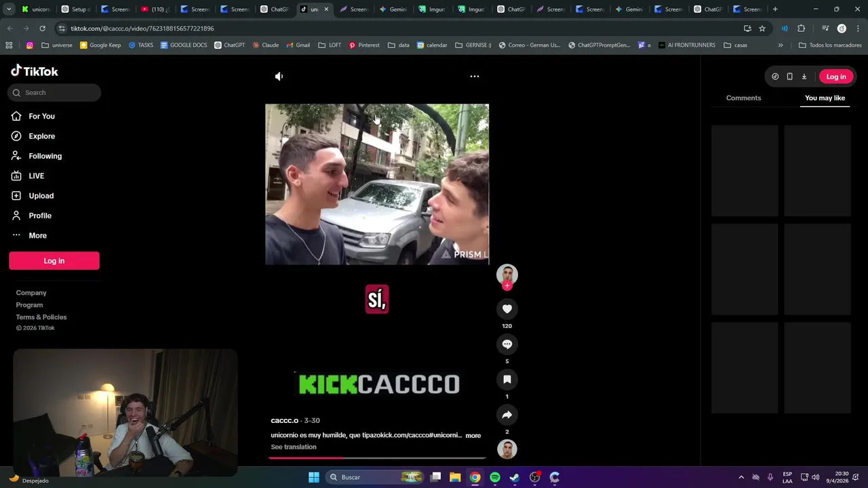The height and width of the screenshot is (488, 868).
Task: Click the compass icon in top-right header
Action: [x=775, y=77]
